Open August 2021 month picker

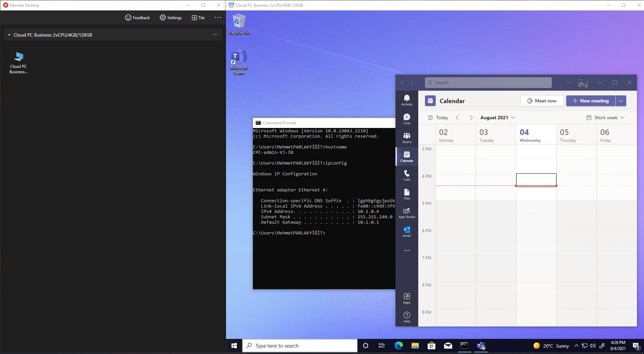[x=497, y=118]
